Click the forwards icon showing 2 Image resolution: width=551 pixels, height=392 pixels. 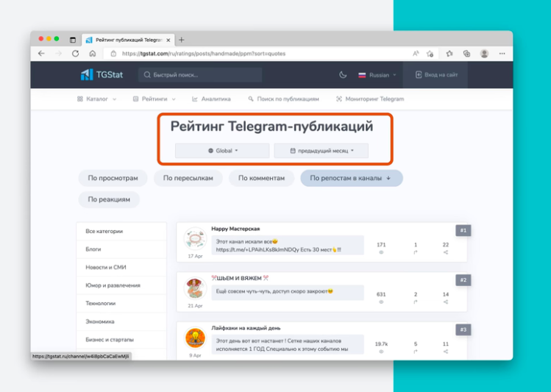point(416,302)
